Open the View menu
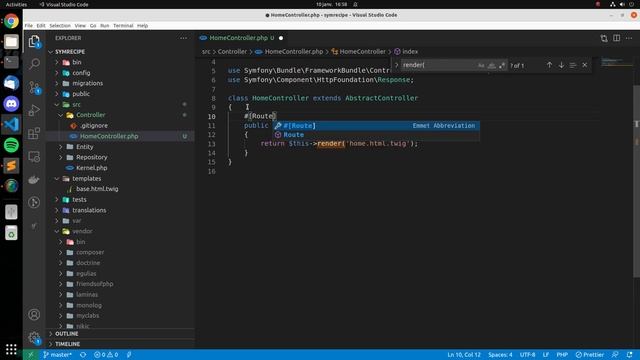Image resolution: width=640 pixels, height=360 pixels. pos(80,26)
